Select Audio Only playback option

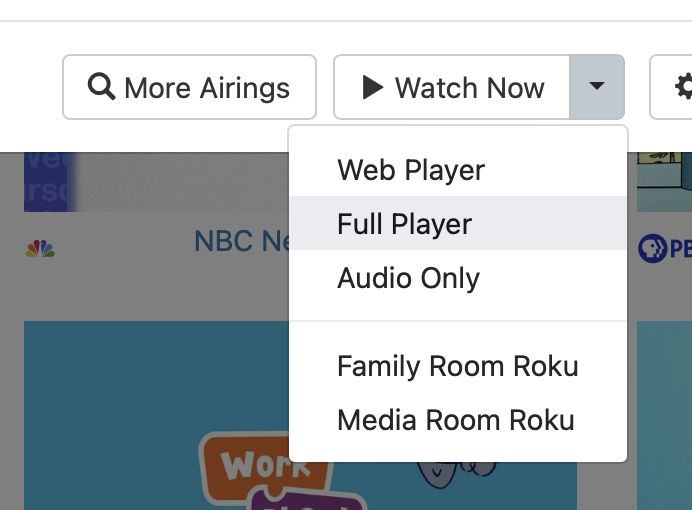click(408, 278)
